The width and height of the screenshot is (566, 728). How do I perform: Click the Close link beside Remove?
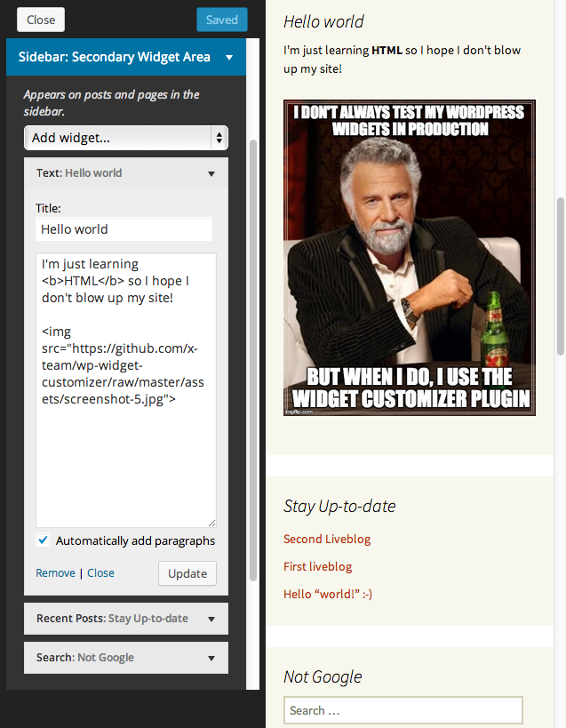(x=100, y=573)
